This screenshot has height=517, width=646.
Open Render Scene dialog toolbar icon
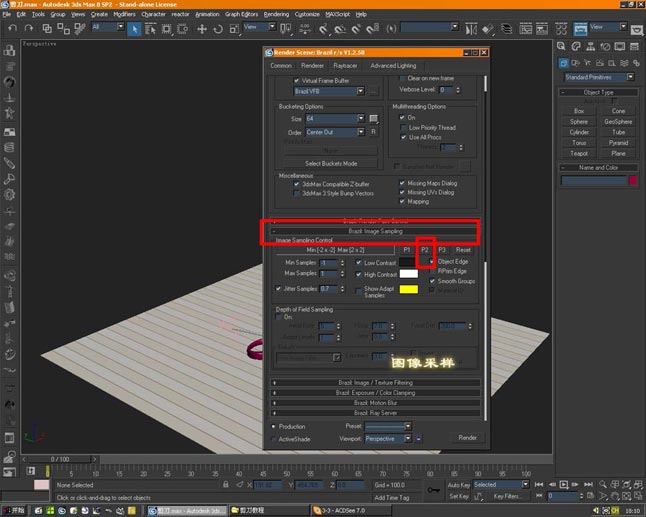[x=580, y=29]
